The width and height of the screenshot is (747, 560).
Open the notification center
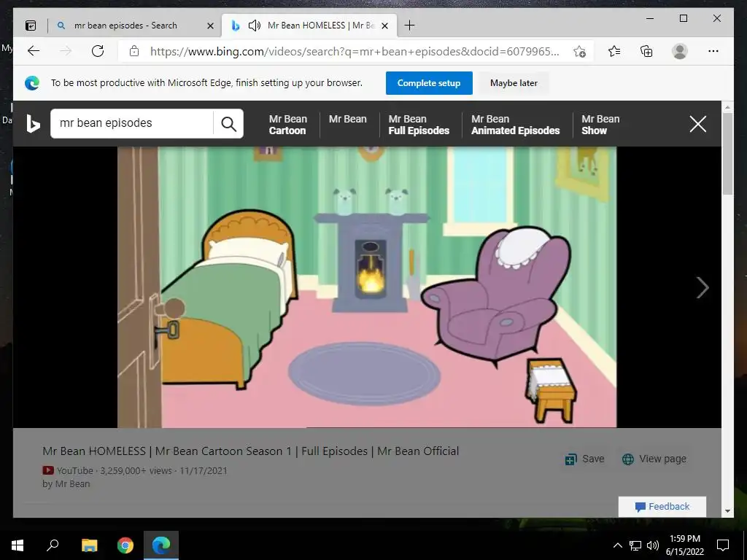723,545
